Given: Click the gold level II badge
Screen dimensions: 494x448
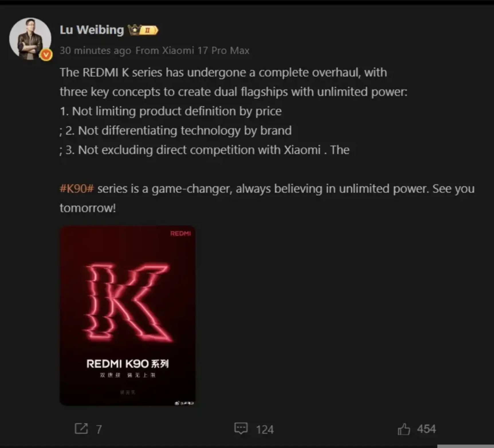Looking at the screenshot, I should (x=148, y=30).
